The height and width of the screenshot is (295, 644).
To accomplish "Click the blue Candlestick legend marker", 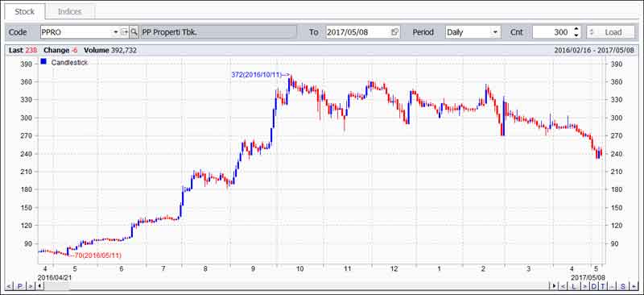I will click(x=43, y=62).
